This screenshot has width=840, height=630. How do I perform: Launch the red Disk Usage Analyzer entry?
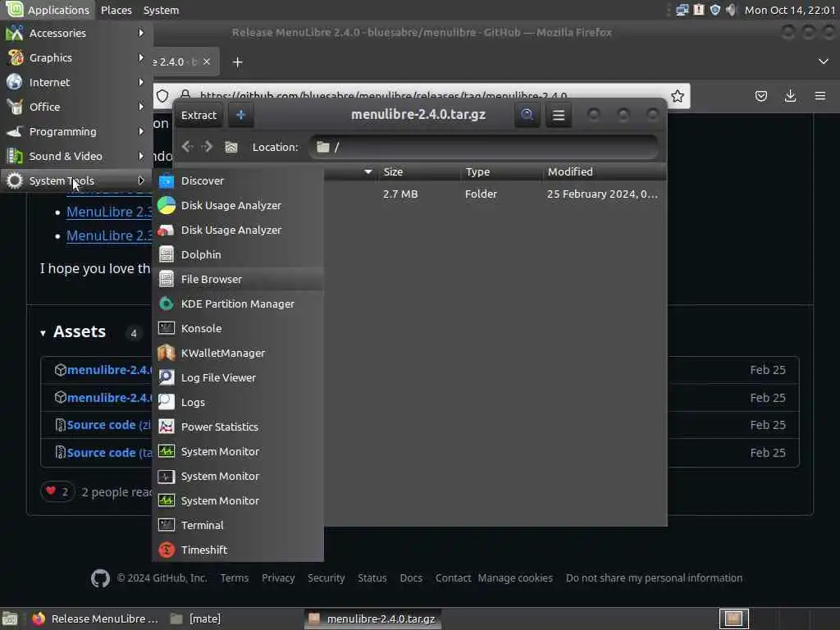(x=238, y=231)
